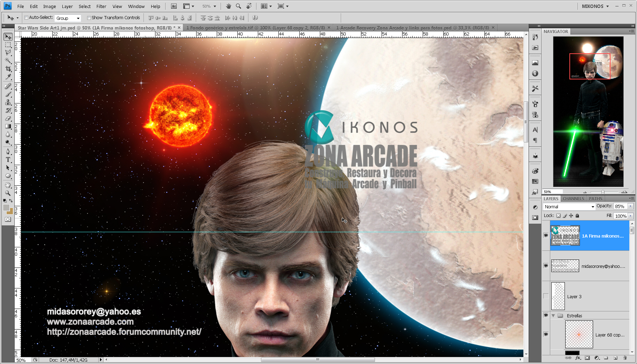This screenshot has width=637, height=364.
Task: Select the Clone Stamp tool
Action: tap(8, 102)
